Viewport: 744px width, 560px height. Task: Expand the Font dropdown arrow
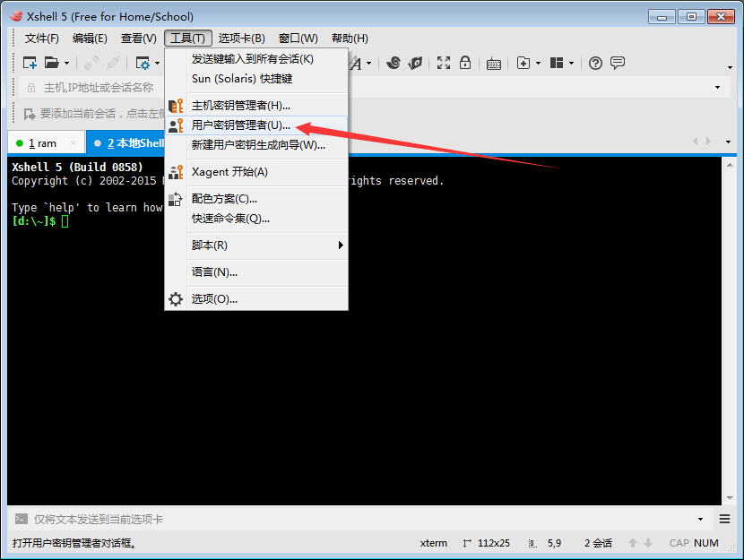pyautogui.click(x=368, y=63)
